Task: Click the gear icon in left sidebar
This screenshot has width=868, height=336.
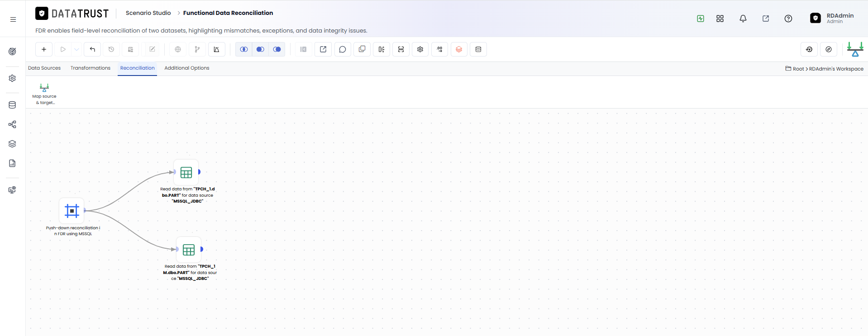Action: click(x=12, y=78)
